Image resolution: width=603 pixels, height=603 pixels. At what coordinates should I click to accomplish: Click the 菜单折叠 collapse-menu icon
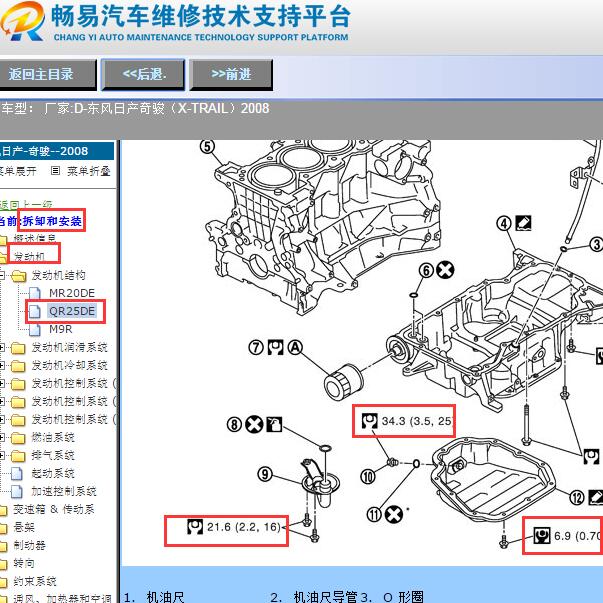tap(55, 170)
